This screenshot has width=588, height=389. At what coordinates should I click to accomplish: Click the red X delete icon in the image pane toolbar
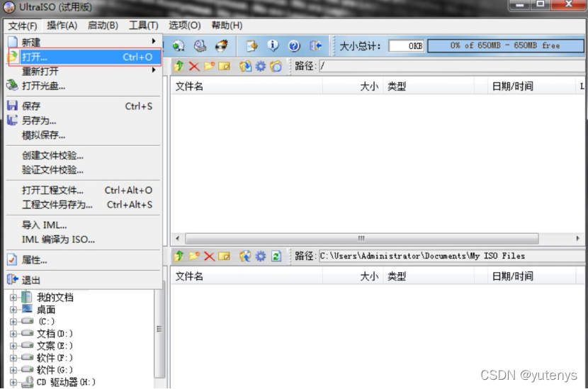click(x=194, y=67)
